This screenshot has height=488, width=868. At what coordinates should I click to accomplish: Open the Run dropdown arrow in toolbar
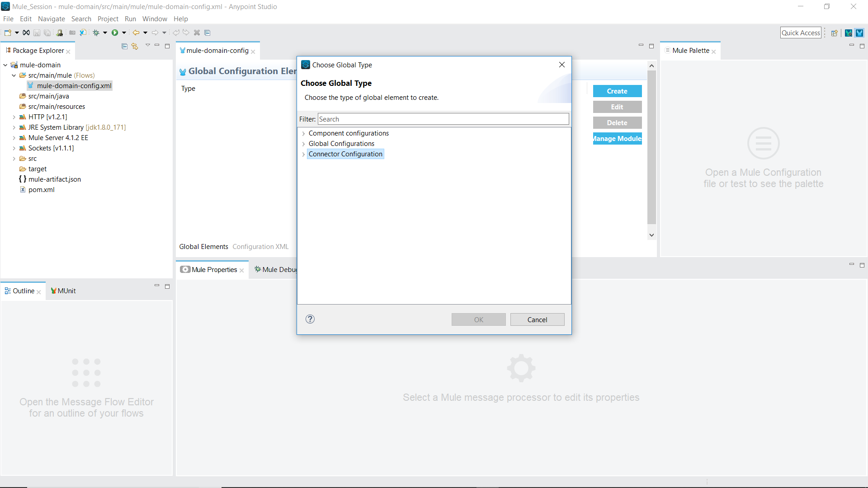(x=124, y=33)
